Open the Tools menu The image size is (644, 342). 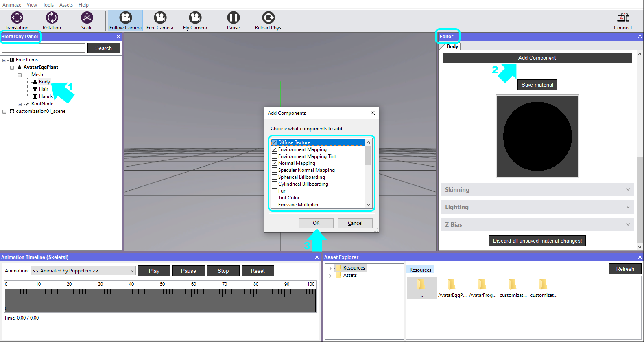point(48,5)
